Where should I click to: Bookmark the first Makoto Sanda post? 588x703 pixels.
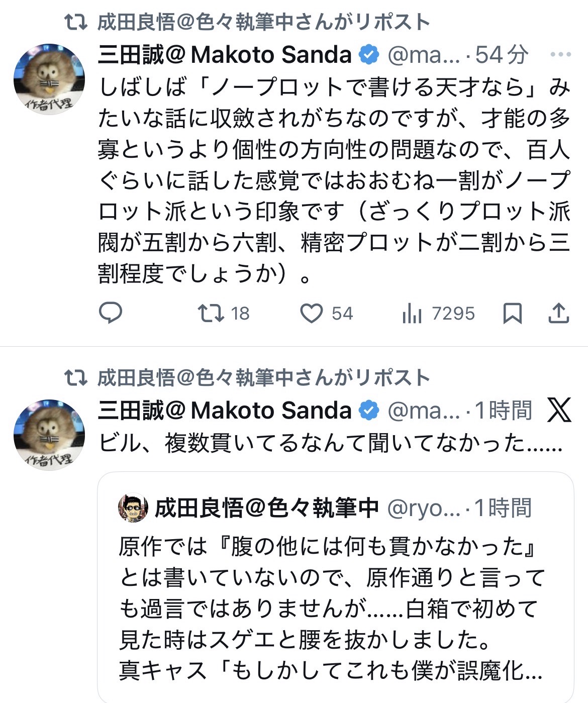tap(512, 314)
